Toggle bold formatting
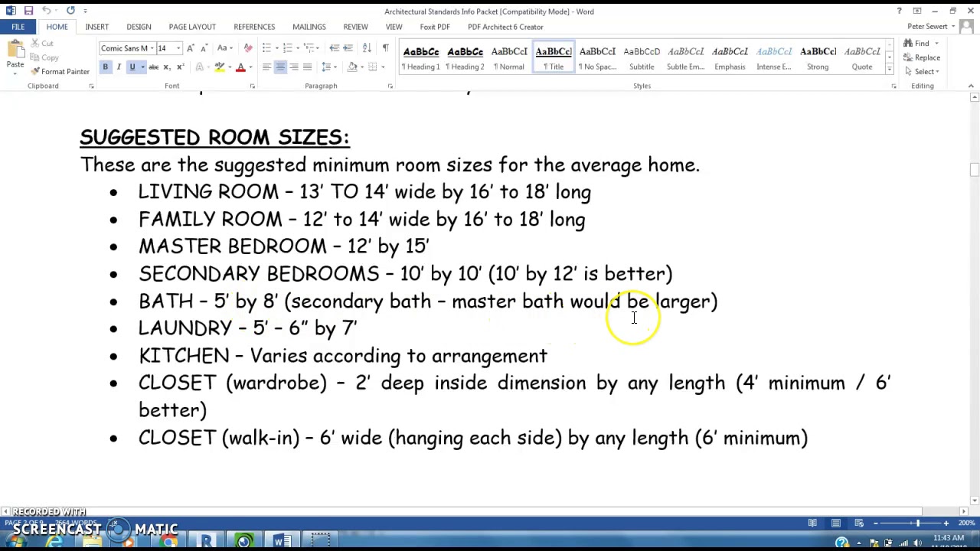980x551 pixels. (106, 67)
